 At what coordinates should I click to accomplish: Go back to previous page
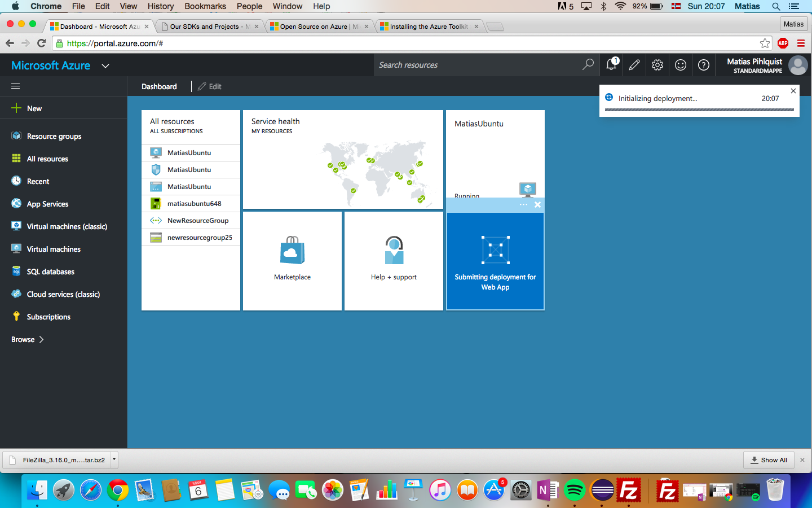point(10,43)
